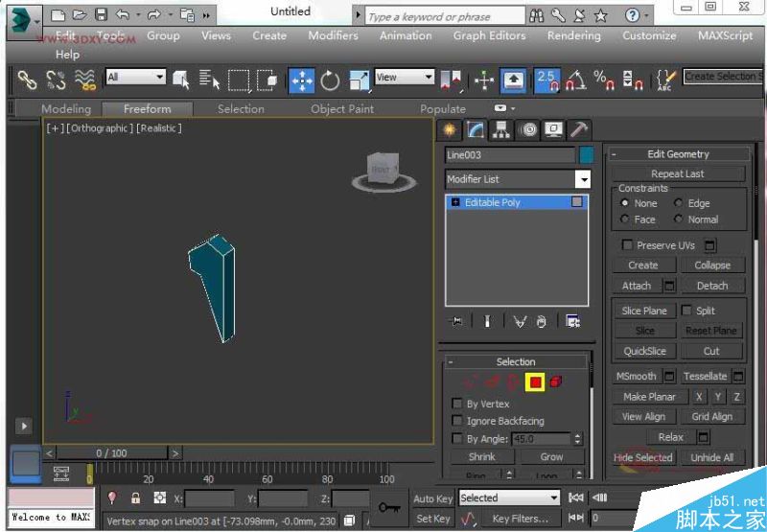Click the Save File icon
This screenshot has width=767, height=532.
click(101, 14)
